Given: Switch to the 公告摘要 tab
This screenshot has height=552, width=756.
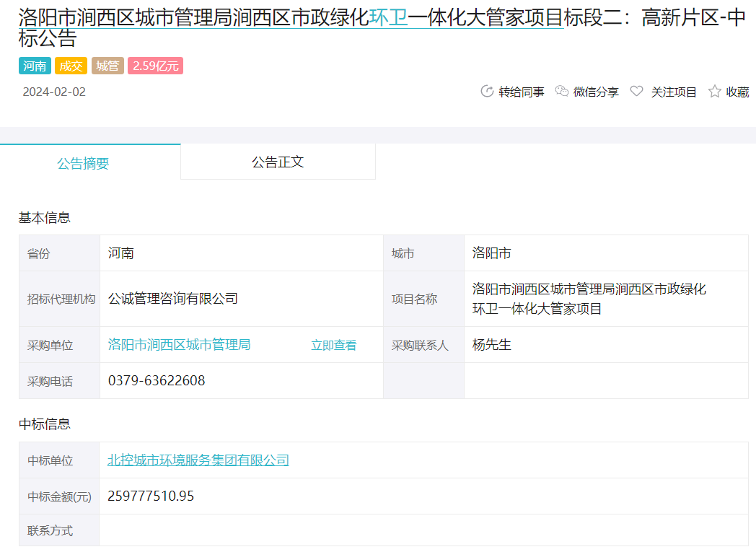Looking at the screenshot, I should pyautogui.click(x=90, y=162).
